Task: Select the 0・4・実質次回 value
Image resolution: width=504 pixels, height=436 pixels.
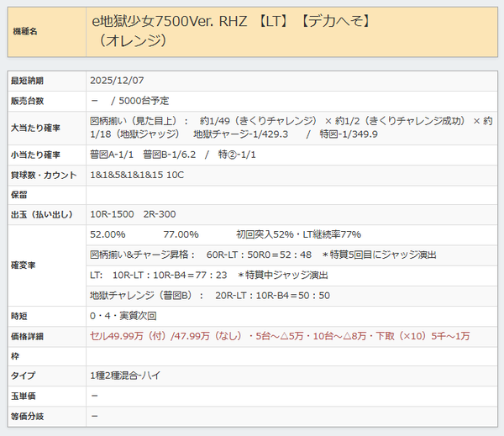Action: pos(123,316)
